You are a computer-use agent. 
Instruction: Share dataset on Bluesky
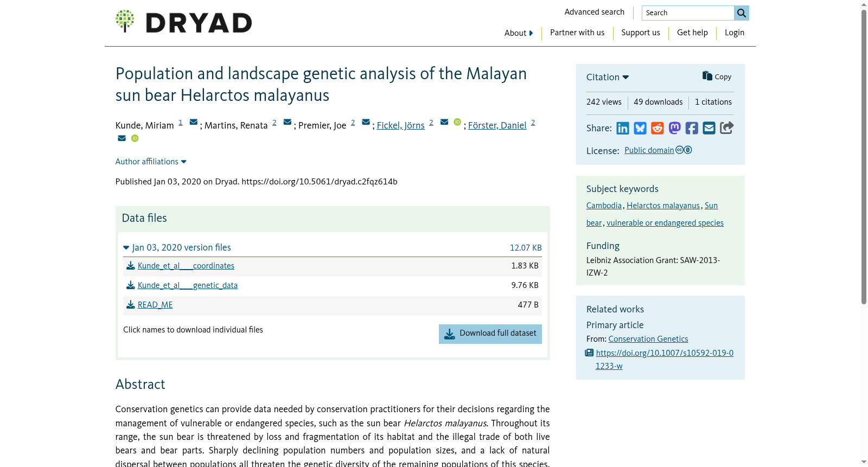640,128
